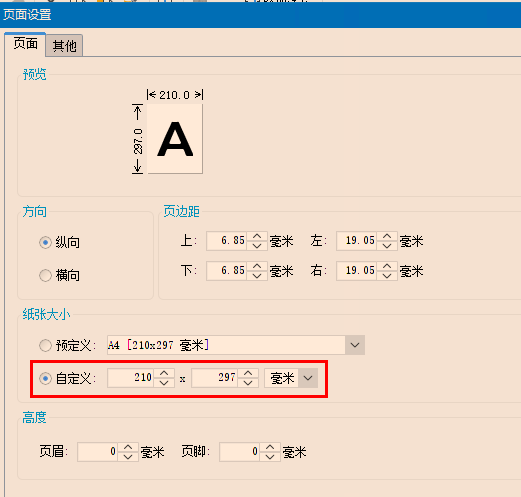This screenshot has height=497, width=521.
Task: Click the page preview thumbnail with letter A
Action: [x=175, y=139]
